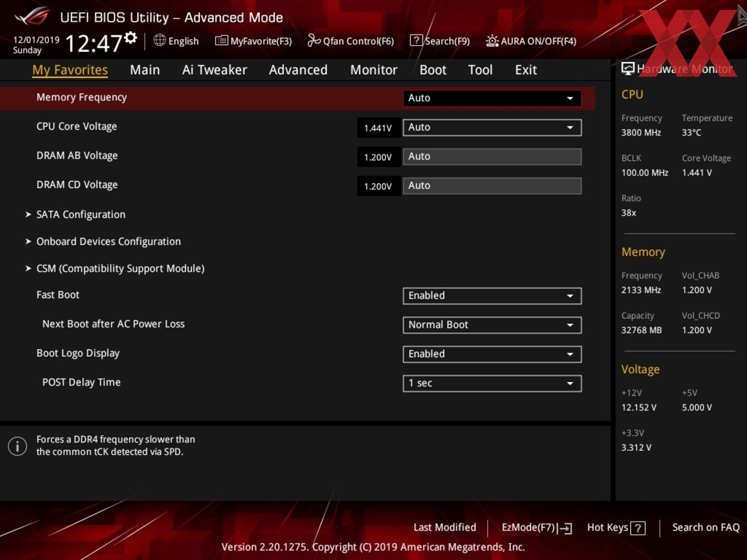Expand SATA Configuration submenu
This screenshot has width=747, height=560.
tap(81, 215)
